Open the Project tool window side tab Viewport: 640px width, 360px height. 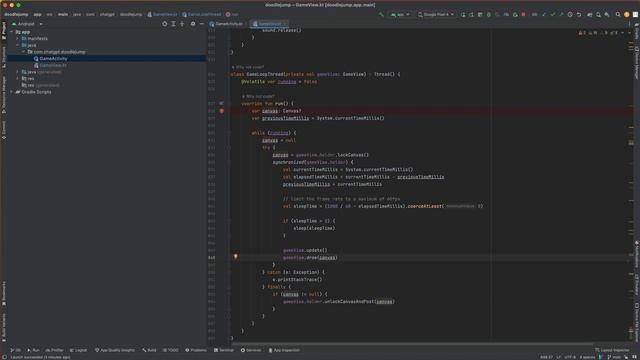pos(4,31)
